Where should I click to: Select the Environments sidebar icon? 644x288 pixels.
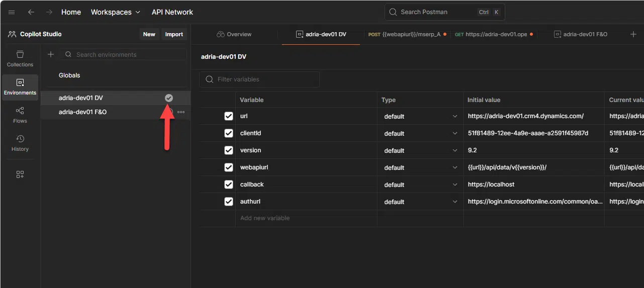pos(20,87)
